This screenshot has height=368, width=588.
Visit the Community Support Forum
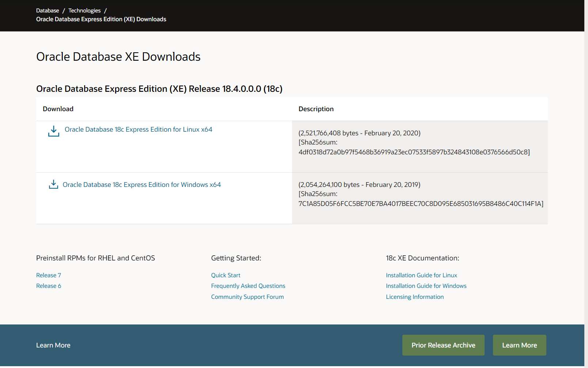[x=247, y=297]
